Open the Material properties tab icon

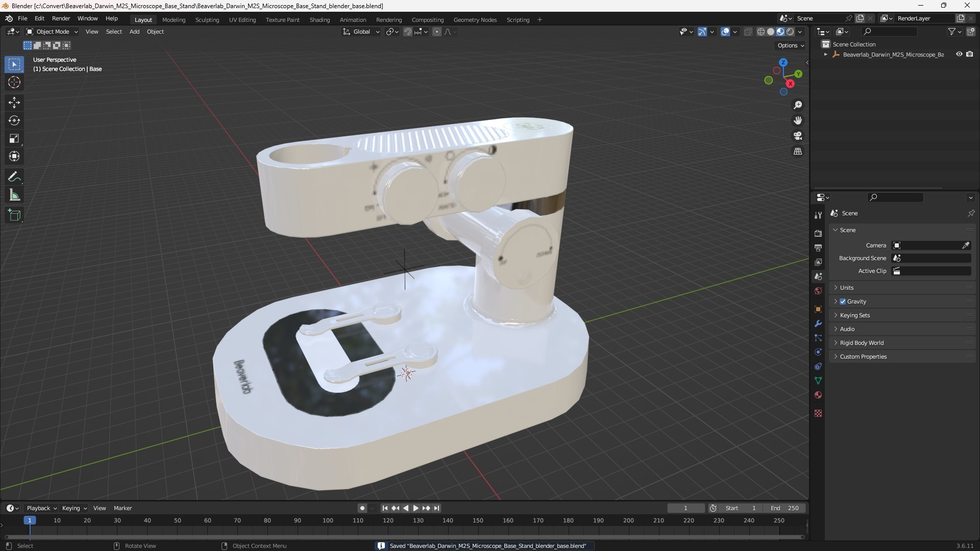818,395
